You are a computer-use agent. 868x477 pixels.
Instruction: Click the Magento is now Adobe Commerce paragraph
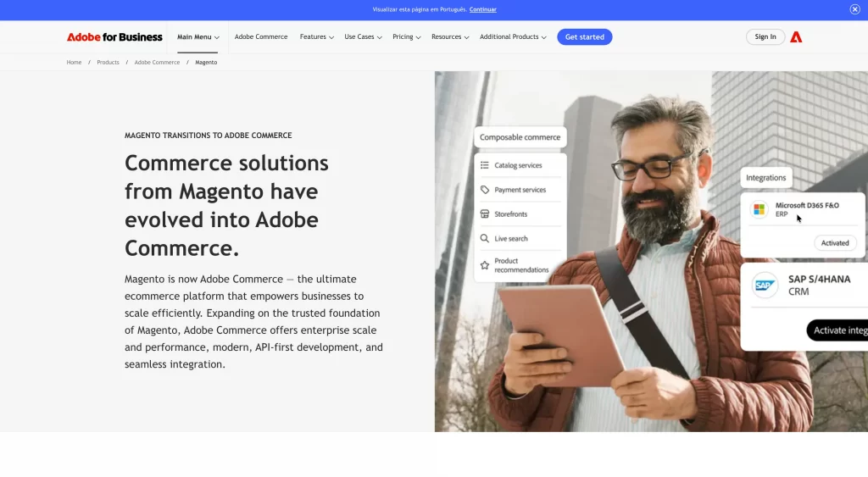click(253, 321)
